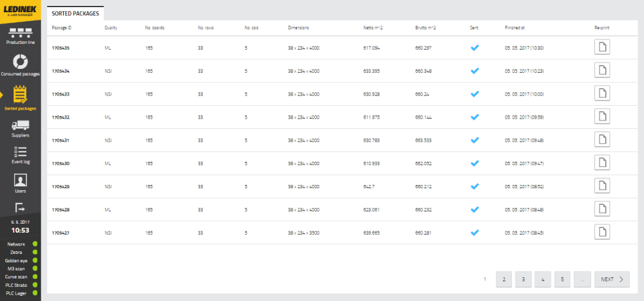Image resolution: width=644 pixels, height=301 pixels.
Task: Re-print label for package 1705435
Action: click(602, 47)
